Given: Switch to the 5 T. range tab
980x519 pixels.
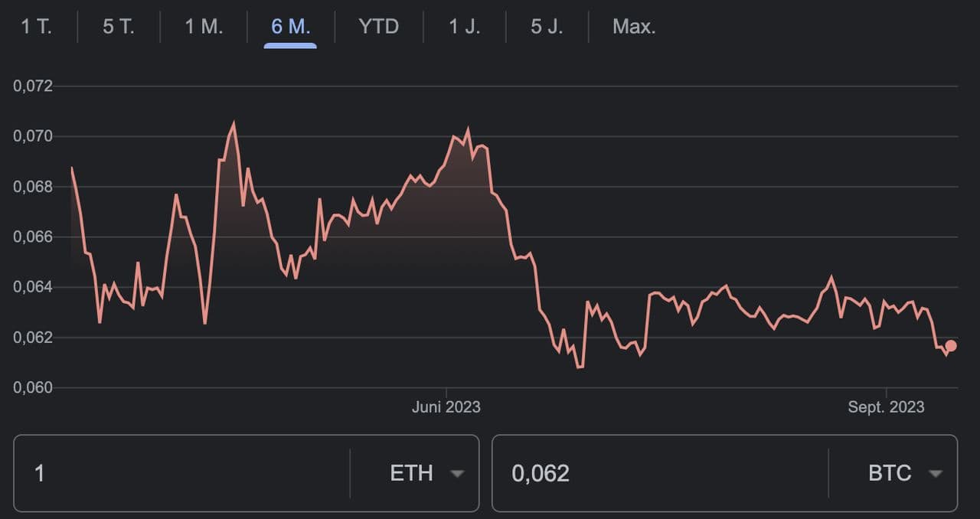Looking at the screenshot, I should 118,27.
